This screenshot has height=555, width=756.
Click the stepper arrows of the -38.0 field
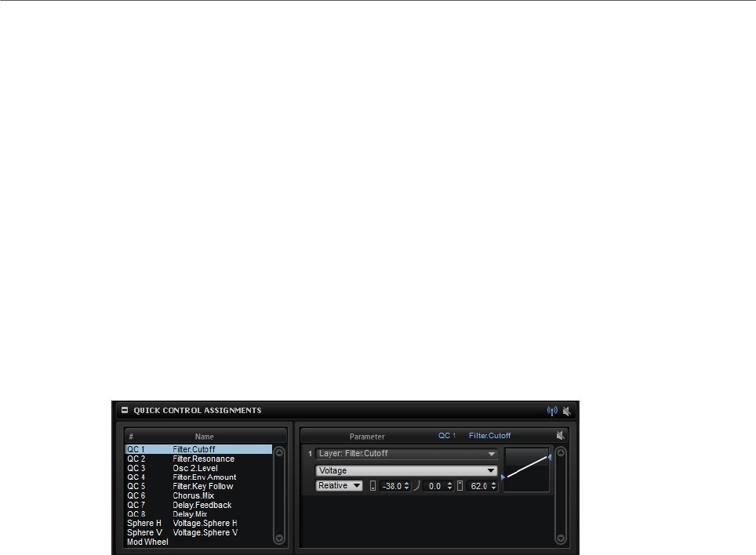click(x=406, y=486)
